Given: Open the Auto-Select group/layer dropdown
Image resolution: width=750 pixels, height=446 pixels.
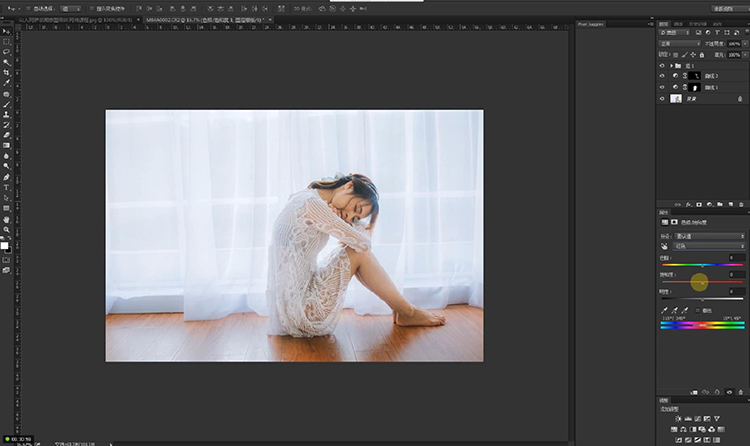Looking at the screenshot, I should [x=71, y=9].
